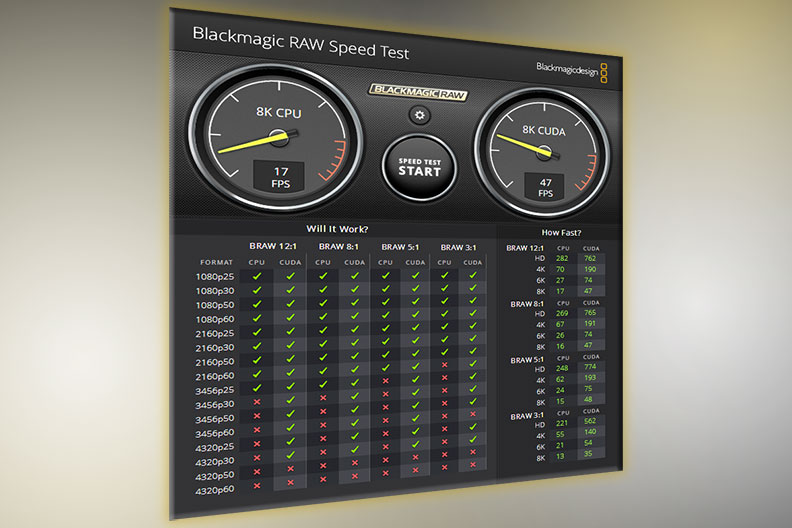This screenshot has width=792, height=528.
Task: Click the 4320p50 BRAW 12:1 CPU red cross
Action: pyautogui.click(x=257, y=472)
